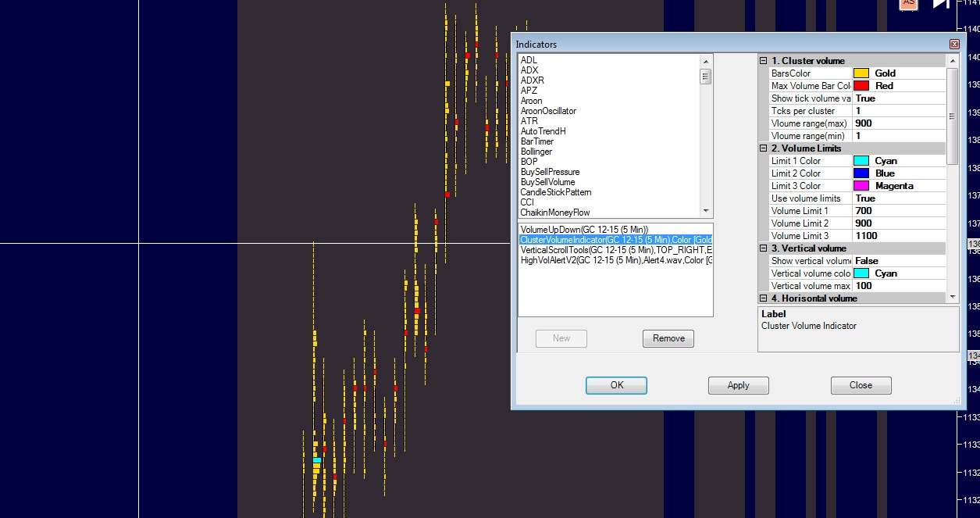Viewport: 980px width, 518px height.
Task: Click the skip-to-end arrow icon on chart
Action: pyautogui.click(x=941, y=3)
